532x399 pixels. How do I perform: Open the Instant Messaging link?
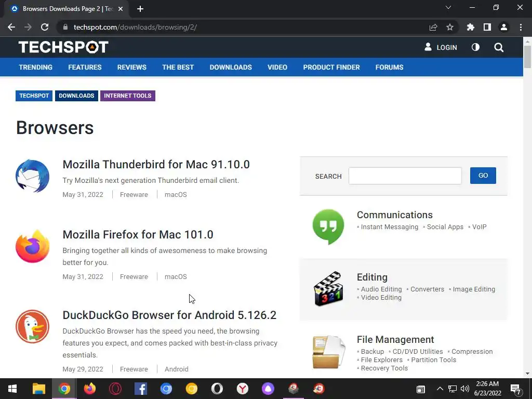pos(390,227)
